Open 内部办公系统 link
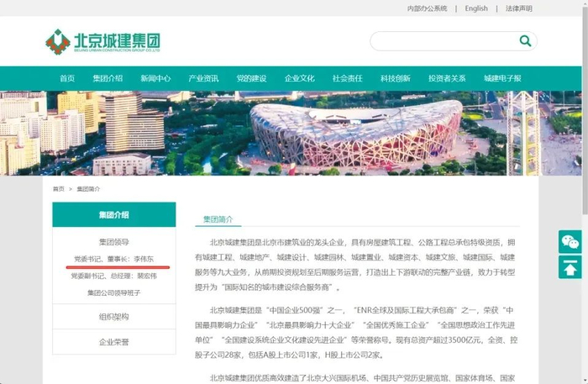 point(427,8)
